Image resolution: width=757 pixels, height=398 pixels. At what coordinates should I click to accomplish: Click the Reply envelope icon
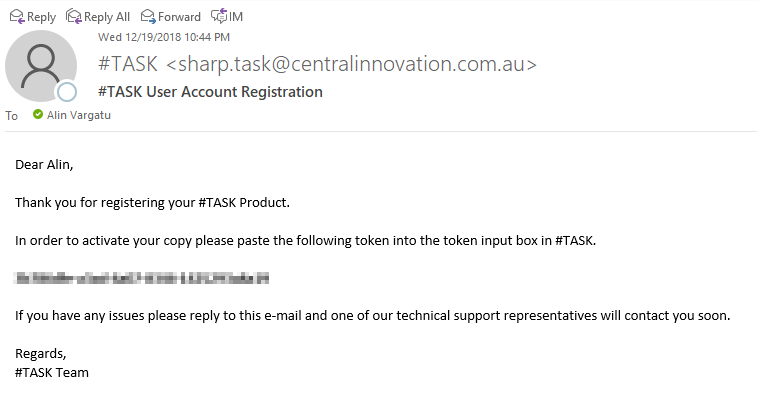(17, 17)
